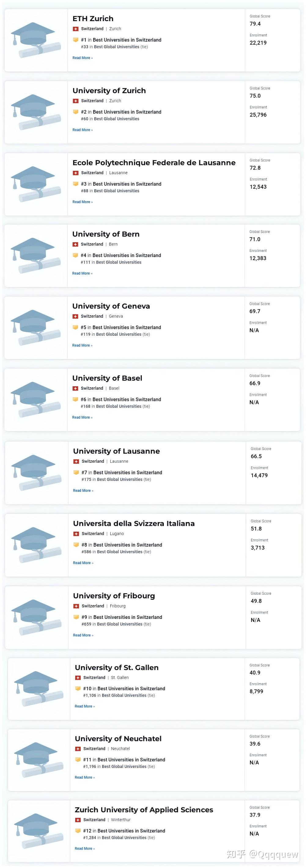
Task: Open Read More for ETH Zurich
Action: [x=83, y=58]
